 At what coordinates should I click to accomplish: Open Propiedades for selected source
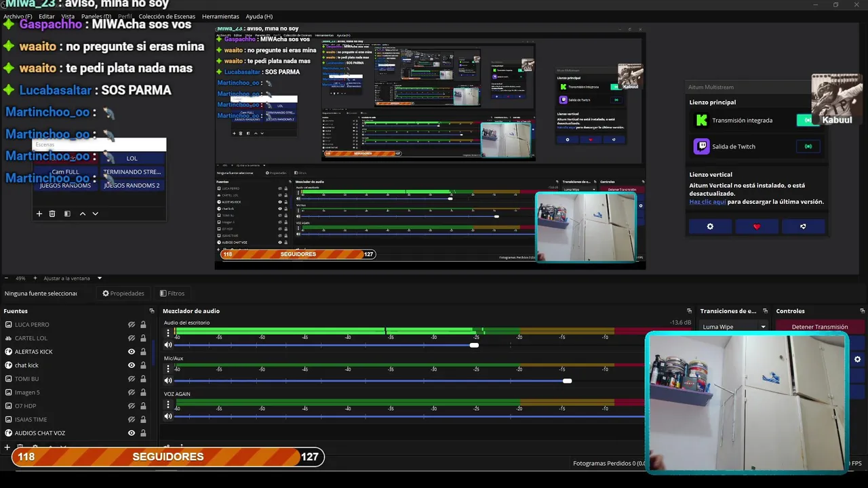click(x=123, y=293)
